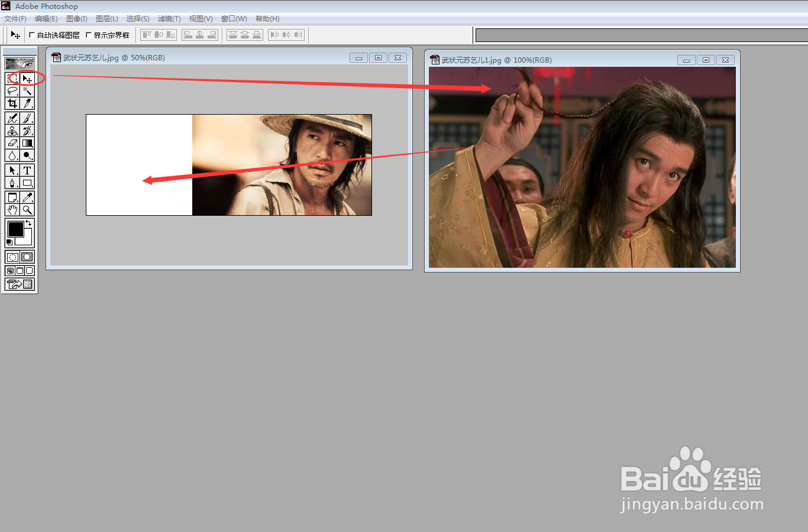Select the Rectangular Marquee tool
The height and width of the screenshot is (532, 808).
click(x=12, y=78)
